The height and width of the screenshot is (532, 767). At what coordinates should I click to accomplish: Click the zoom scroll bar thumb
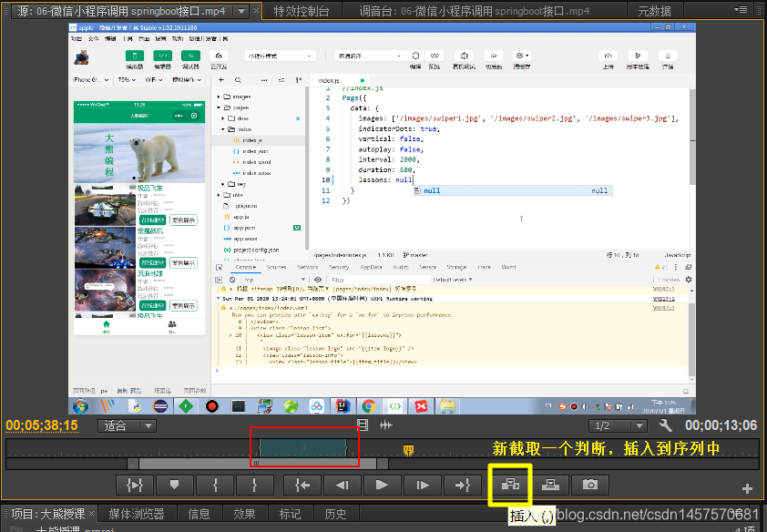[x=257, y=463]
